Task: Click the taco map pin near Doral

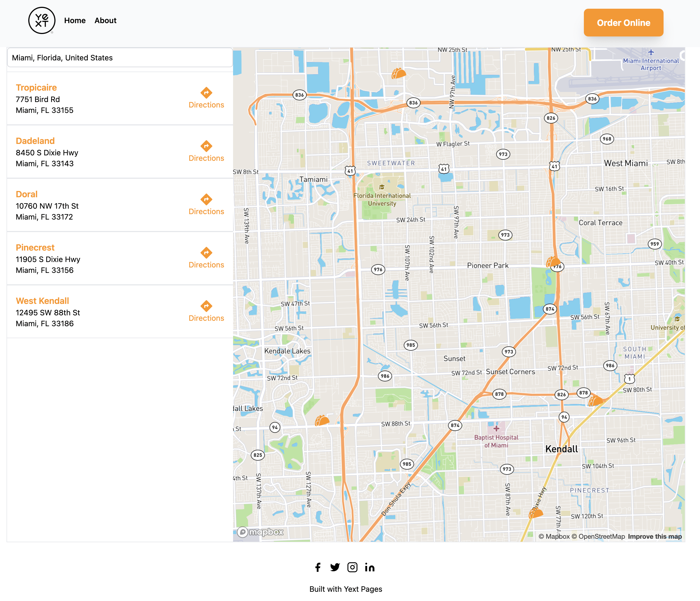Action: tap(399, 73)
